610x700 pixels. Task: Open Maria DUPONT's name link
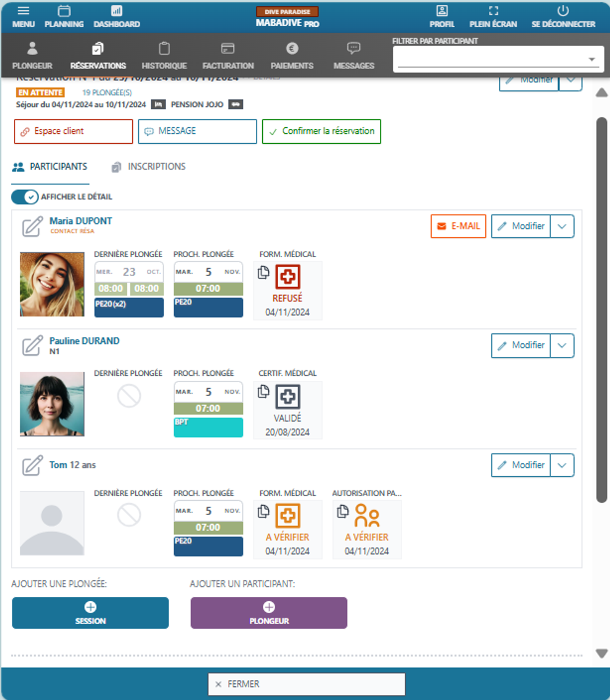[x=81, y=221]
